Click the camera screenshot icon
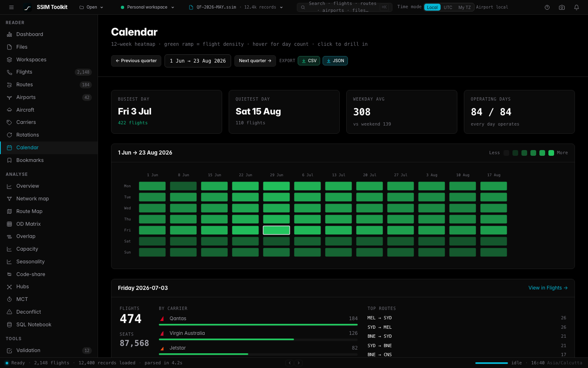Image resolution: width=588 pixels, height=368 pixels. pyautogui.click(x=562, y=7)
